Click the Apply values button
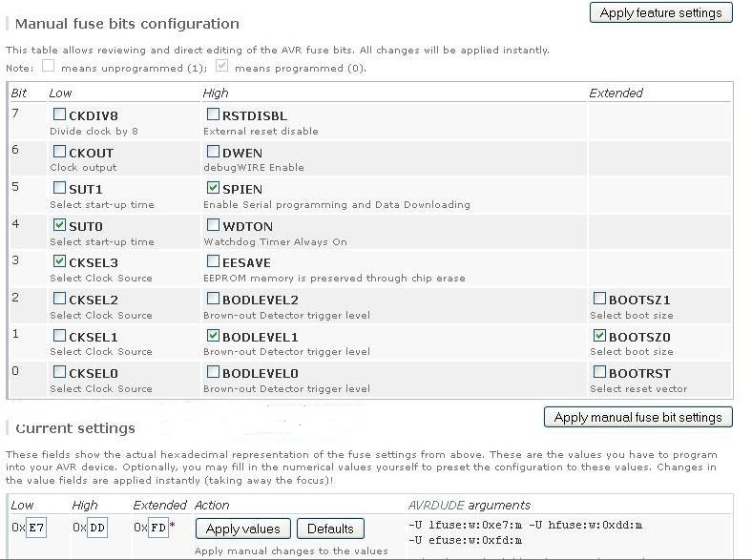 pos(243,529)
